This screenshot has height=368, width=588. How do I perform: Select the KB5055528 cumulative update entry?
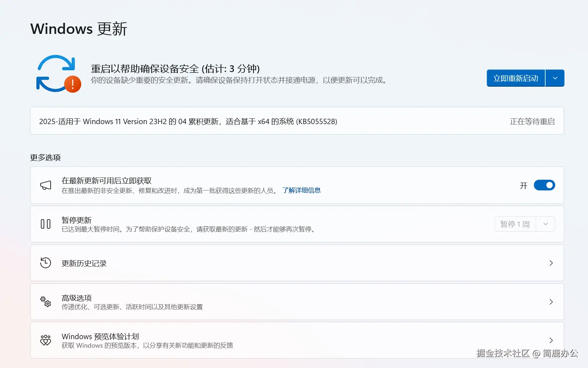(297, 121)
